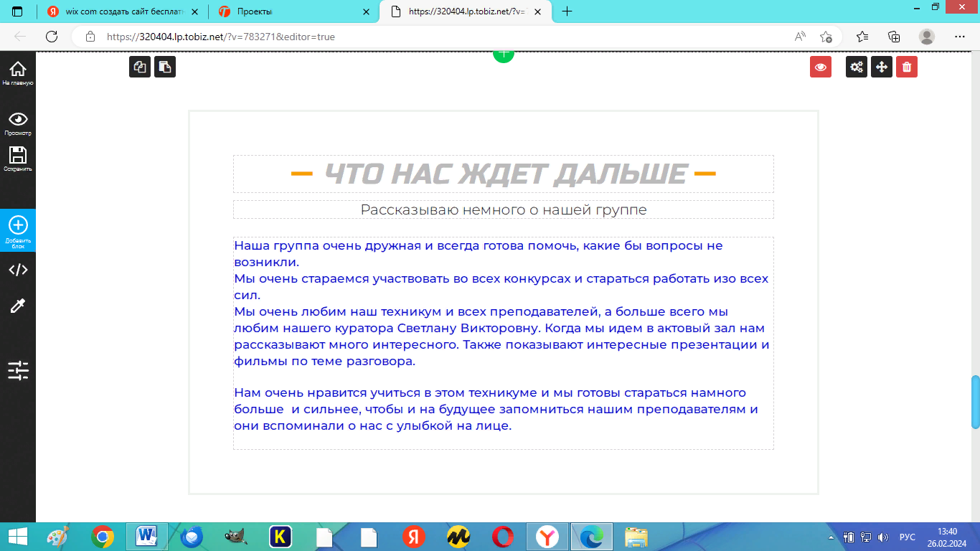The height and width of the screenshot is (551, 980).
Task: Switch to the Проекты tab
Action: (294, 11)
